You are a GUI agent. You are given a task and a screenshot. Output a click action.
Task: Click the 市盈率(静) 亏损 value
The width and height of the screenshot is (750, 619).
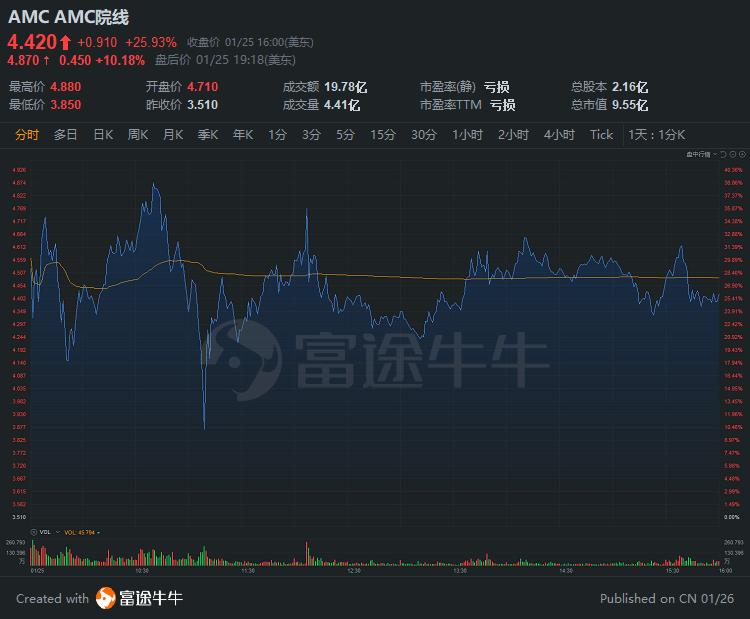click(496, 87)
